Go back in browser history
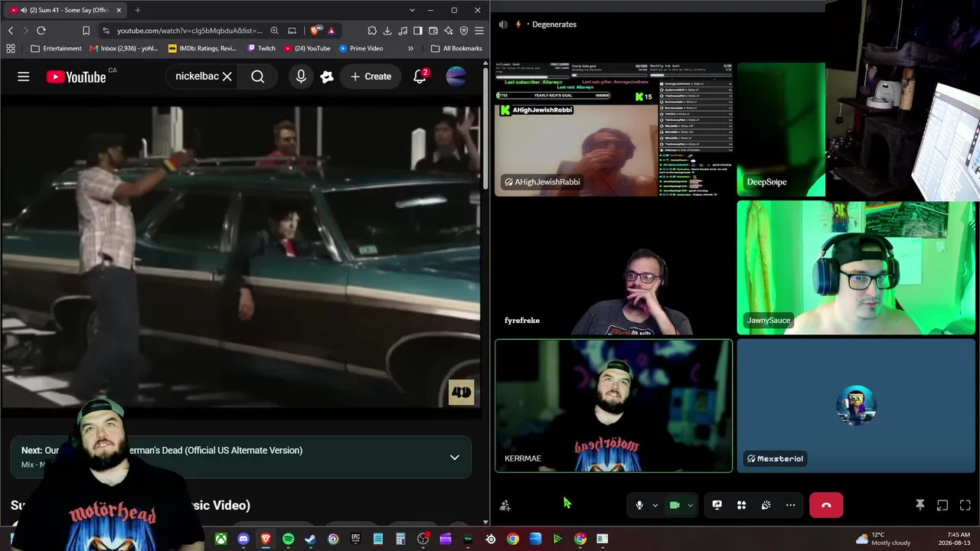The image size is (980, 551). 11,31
